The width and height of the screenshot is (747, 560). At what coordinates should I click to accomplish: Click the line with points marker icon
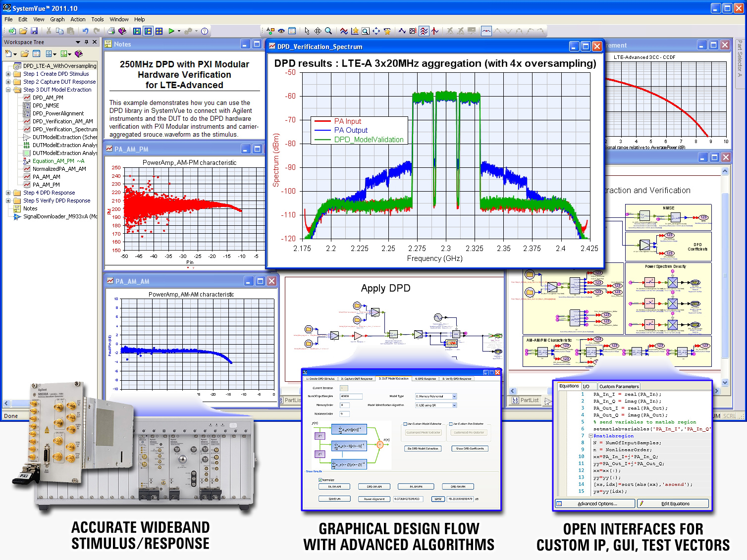[x=402, y=31]
